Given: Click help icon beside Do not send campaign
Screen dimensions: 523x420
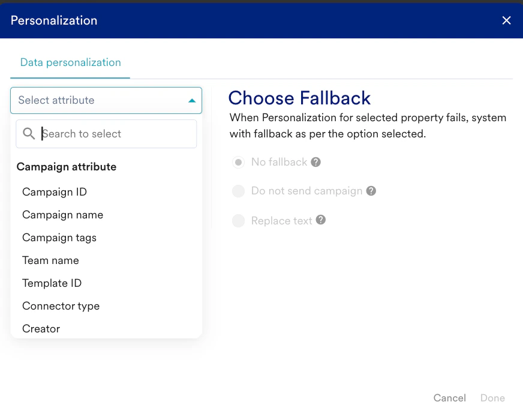Looking at the screenshot, I should [x=371, y=191].
